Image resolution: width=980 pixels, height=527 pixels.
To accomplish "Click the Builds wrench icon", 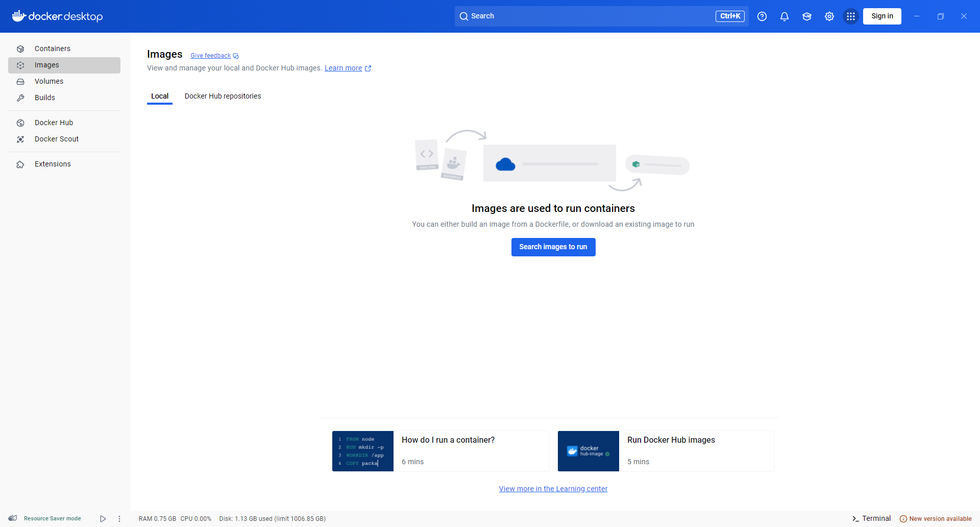I will 20,98.
